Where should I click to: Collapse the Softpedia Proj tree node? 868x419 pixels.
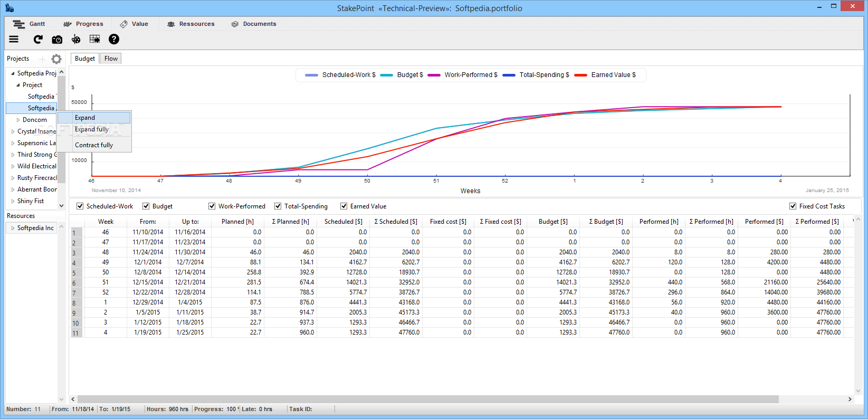coord(13,73)
